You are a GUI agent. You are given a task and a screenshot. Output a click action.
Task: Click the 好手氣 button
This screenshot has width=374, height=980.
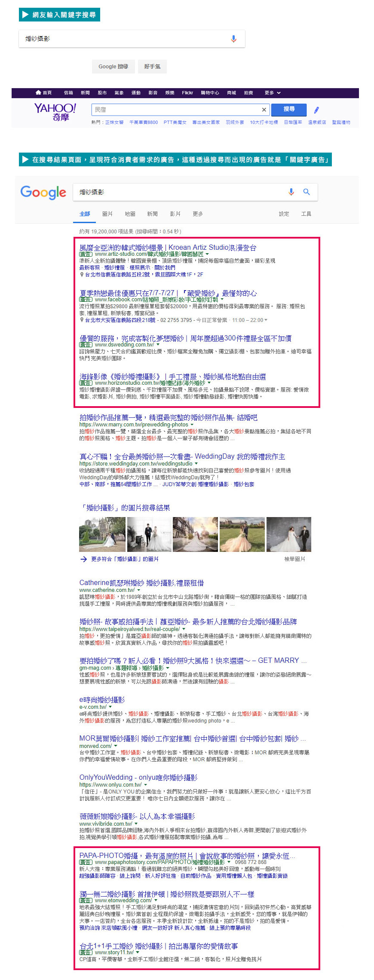[x=152, y=67]
